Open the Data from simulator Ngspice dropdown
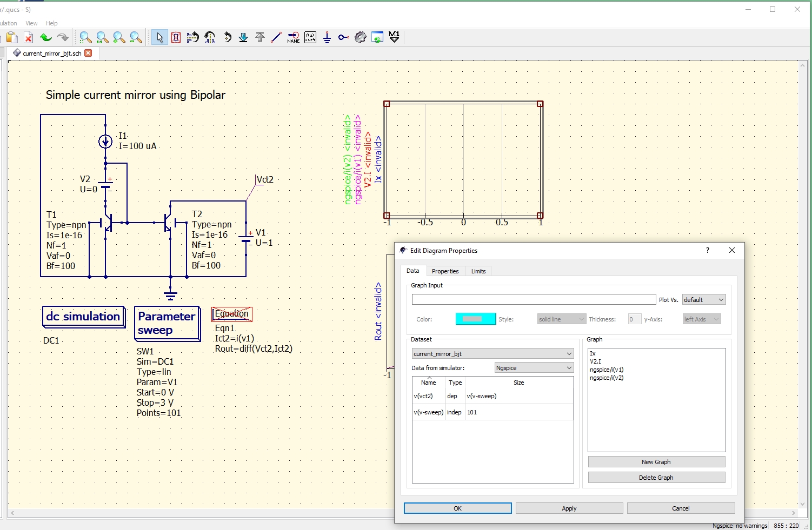The height and width of the screenshot is (530, 812). pyautogui.click(x=534, y=368)
